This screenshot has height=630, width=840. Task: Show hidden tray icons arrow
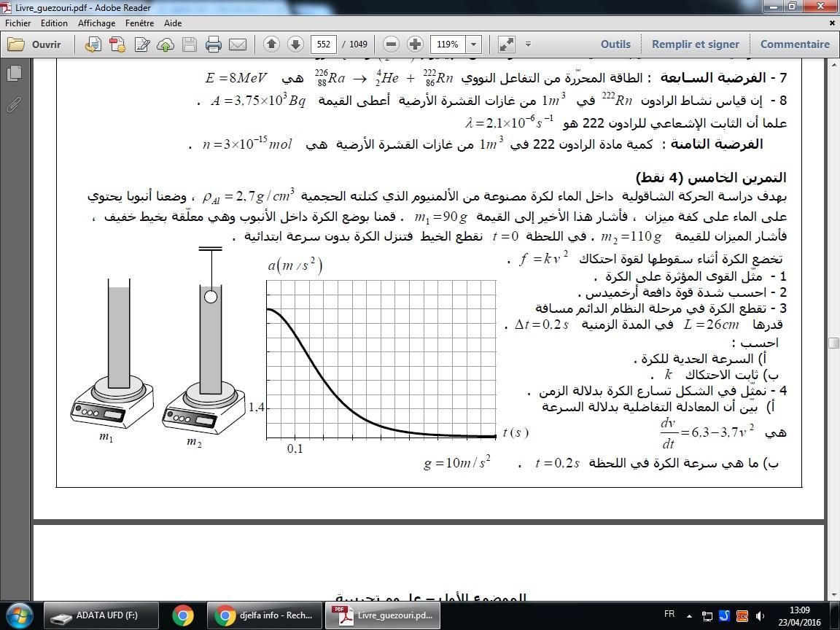pyautogui.click(x=689, y=616)
